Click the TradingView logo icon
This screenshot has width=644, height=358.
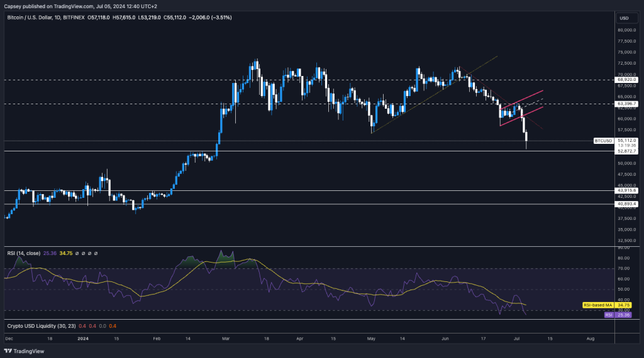click(8, 351)
